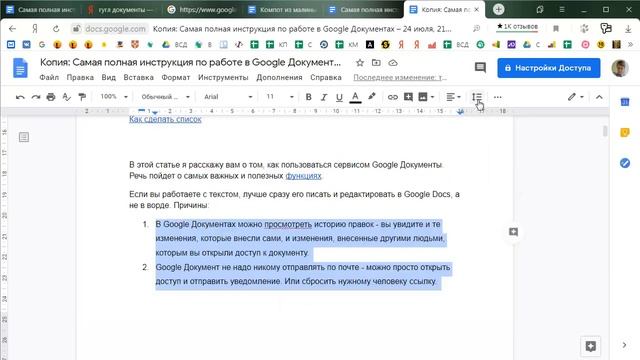Open Google Docs home icon

[x=20, y=68]
